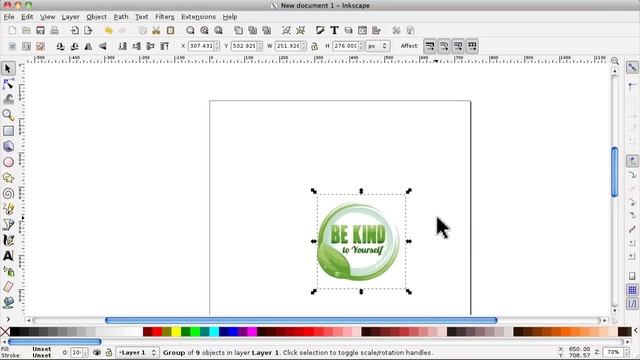Select the Spray tool
640x360 pixels.
click(x=8, y=271)
